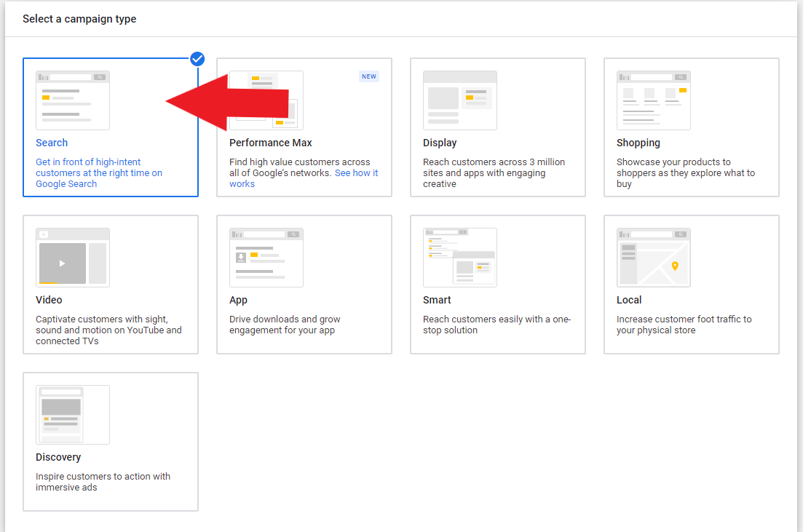803x532 pixels.
Task: Click the Local campaign map-pin thumbnail
Action: [x=653, y=257]
